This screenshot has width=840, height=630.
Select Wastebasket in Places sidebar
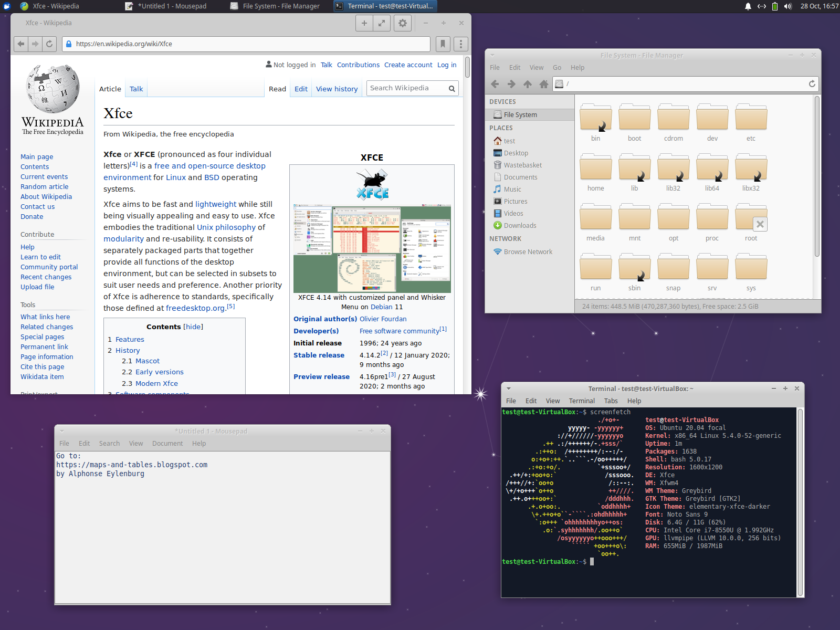click(522, 165)
